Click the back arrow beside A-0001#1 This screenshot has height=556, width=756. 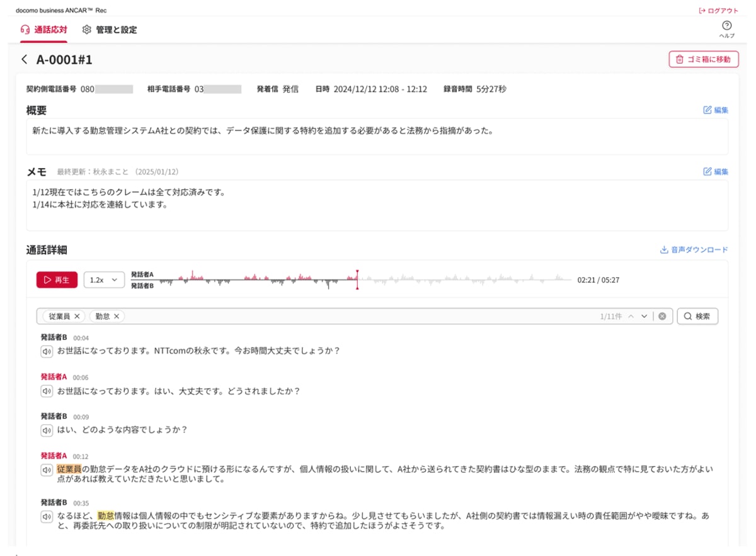pyautogui.click(x=25, y=60)
